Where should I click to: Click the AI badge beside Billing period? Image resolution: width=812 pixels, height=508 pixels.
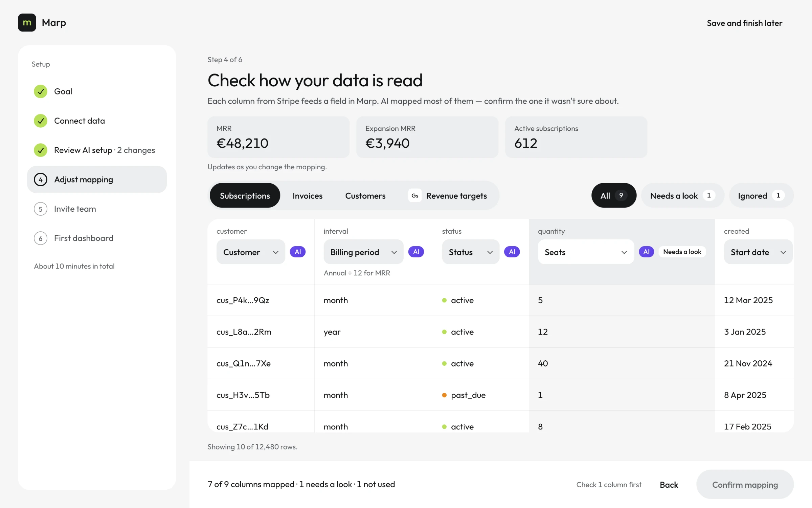[x=416, y=252]
